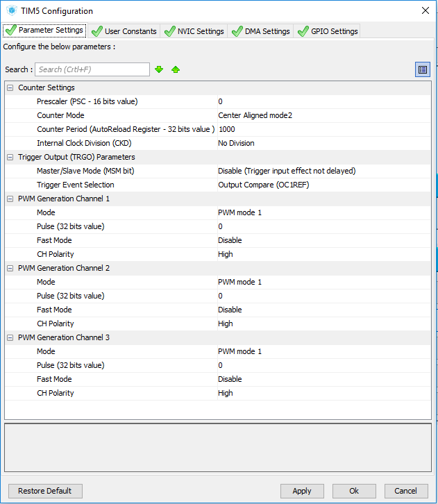Viewport: 438px width, 504px height.
Task: Click the green up arrow search-previous icon
Action: [176, 69]
